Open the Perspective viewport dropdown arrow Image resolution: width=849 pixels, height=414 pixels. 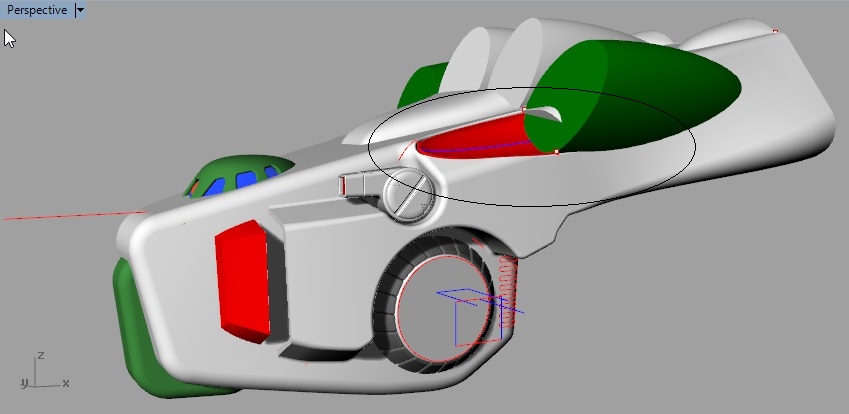coord(80,10)
